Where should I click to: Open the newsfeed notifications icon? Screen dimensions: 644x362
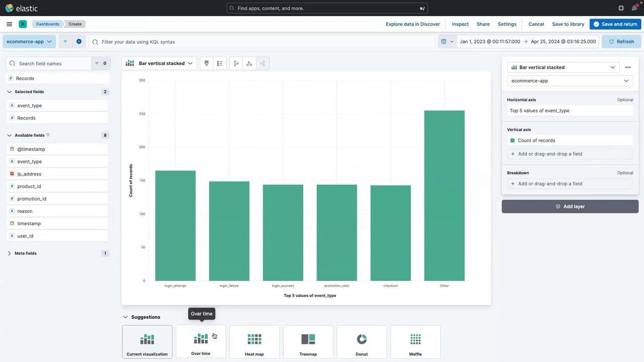pyautogui.click(x=634, y=8)
